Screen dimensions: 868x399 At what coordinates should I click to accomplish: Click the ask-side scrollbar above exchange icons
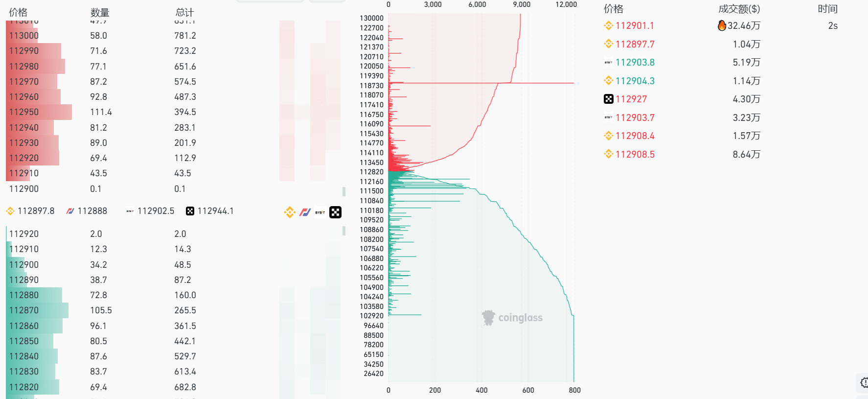(344, 191)
